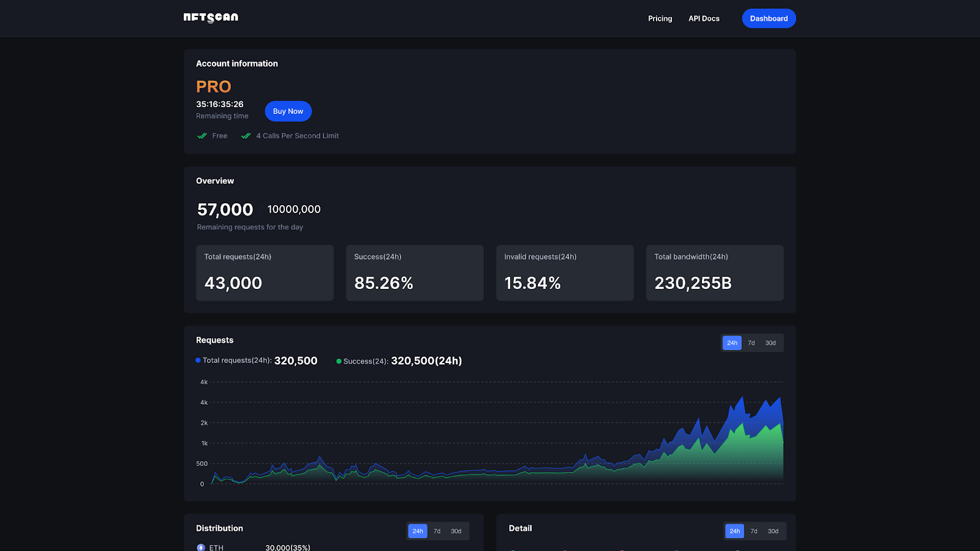Click the checkmark beside 4 Calls Per Second Limit
The width and height of the screenshot is (980, 551).
pos(246,136)
